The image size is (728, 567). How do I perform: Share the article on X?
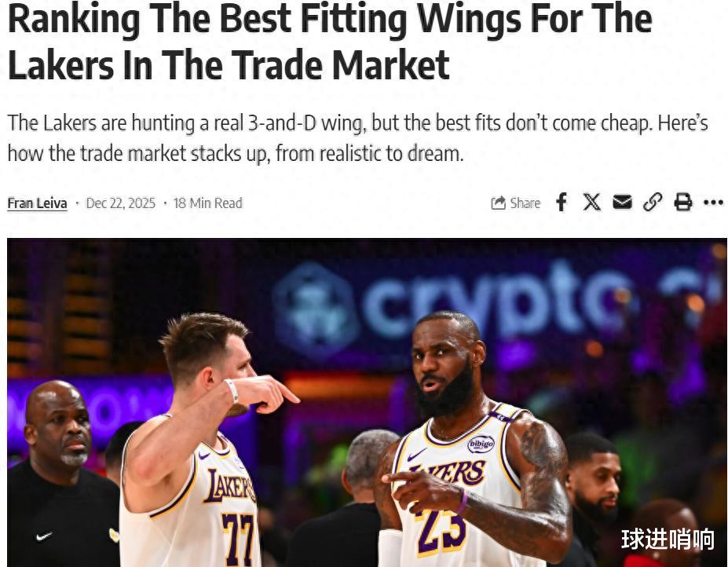point(591,203)
